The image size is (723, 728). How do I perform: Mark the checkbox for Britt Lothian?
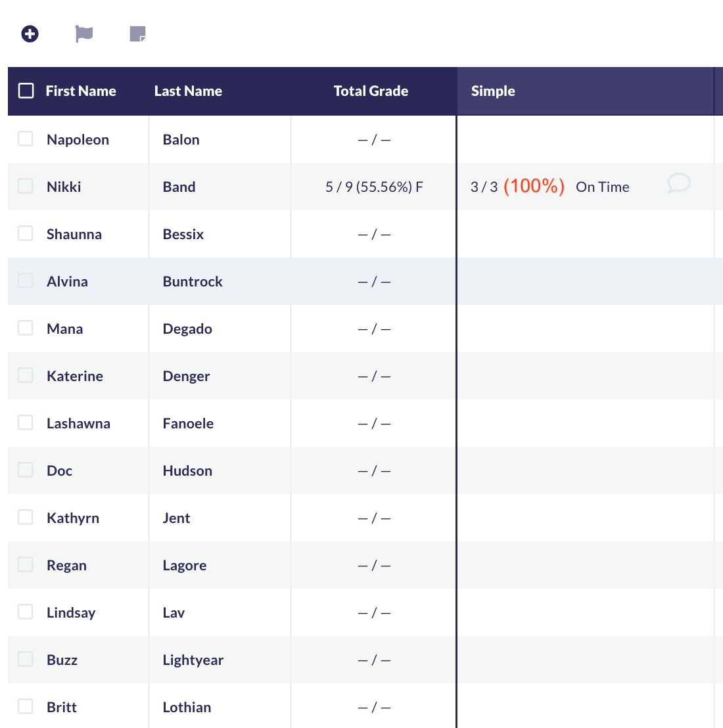pyautogui.click(x=26, y=706)
